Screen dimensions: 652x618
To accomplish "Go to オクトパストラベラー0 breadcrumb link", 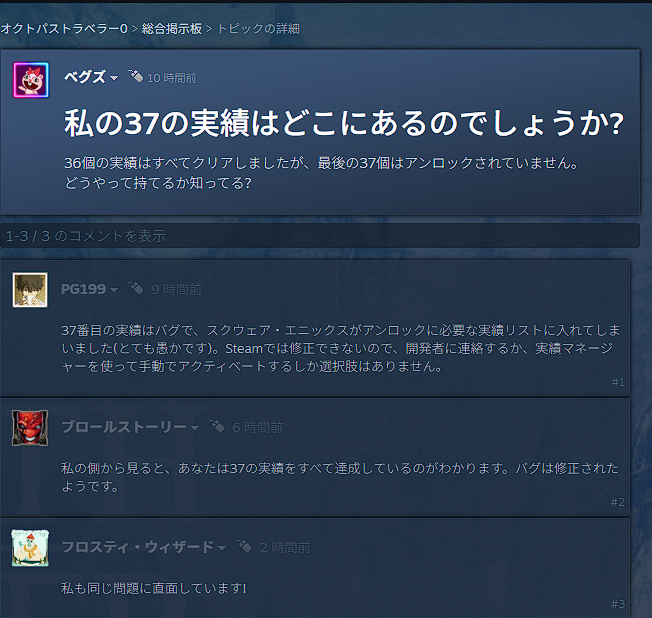I will point(64,29).
